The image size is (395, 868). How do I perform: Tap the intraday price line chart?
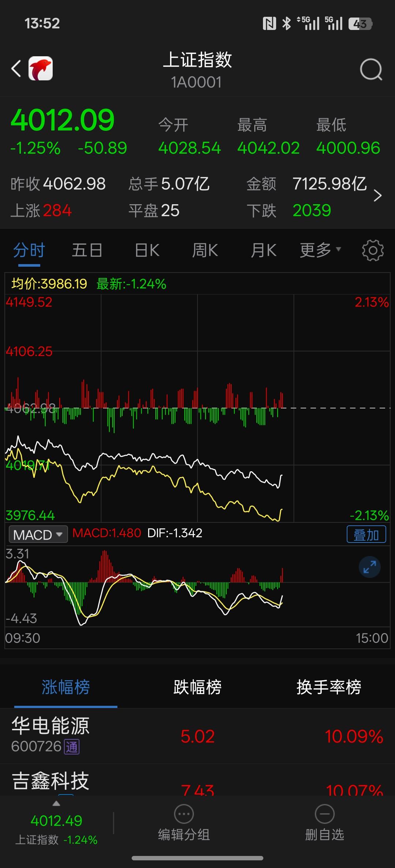click(x=197, y=408)
